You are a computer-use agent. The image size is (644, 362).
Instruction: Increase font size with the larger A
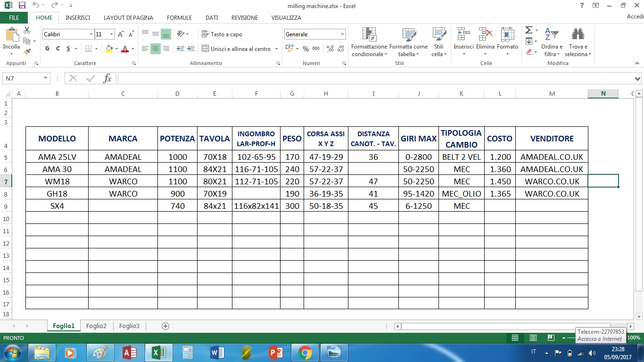click(x=121, y=34)
